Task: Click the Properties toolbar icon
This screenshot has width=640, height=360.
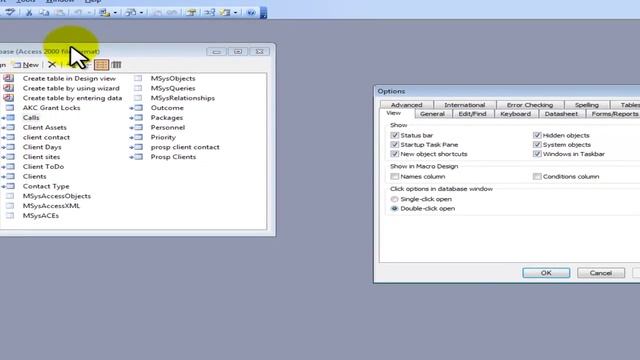Action: pyautogui.click(x=191, y=13)
